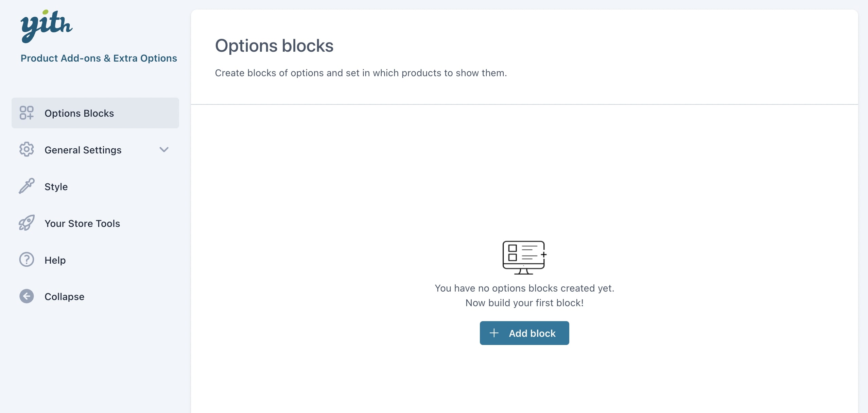
Task: Collapse the sidebar via Collapse label
Action: [x=64, y=297]
